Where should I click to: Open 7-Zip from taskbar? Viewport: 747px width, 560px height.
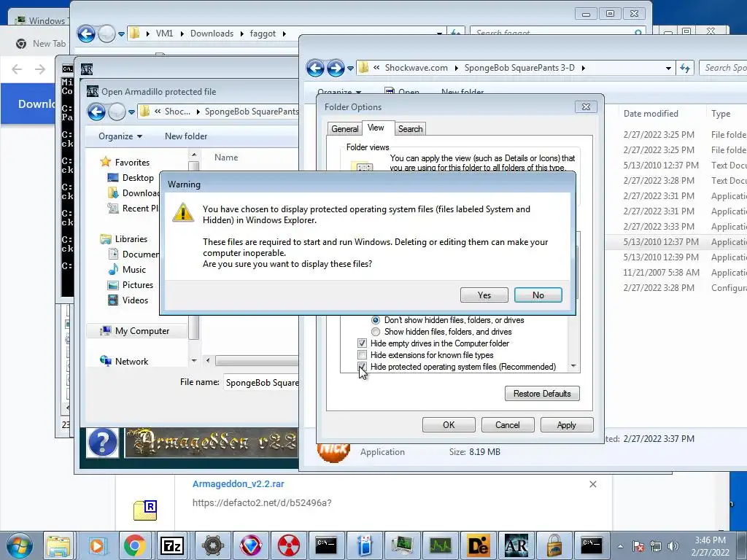(172, 545)
